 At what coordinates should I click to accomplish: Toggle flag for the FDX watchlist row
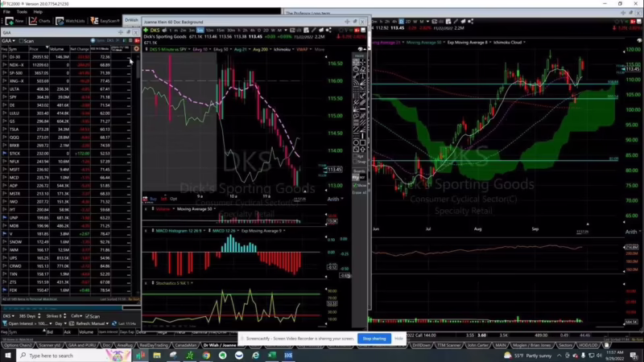pyautogui.click(x=5, y=290)
